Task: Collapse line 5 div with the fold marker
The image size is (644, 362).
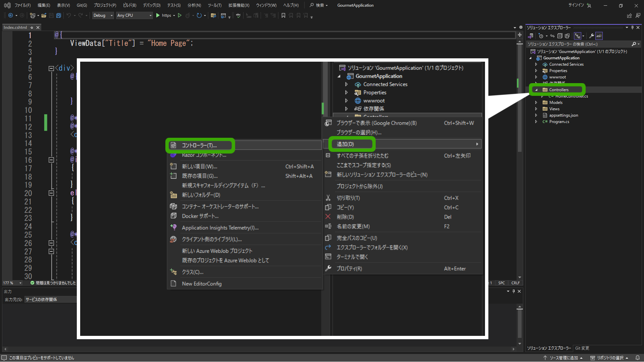Action: pyautogui.click(x=51, y=68)
